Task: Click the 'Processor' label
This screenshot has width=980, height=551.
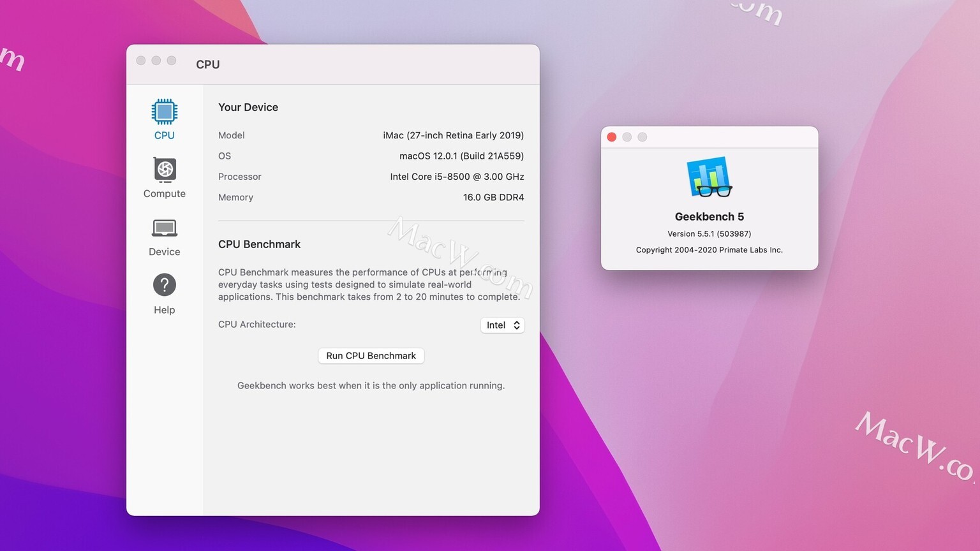Action: tap(240, 177)
